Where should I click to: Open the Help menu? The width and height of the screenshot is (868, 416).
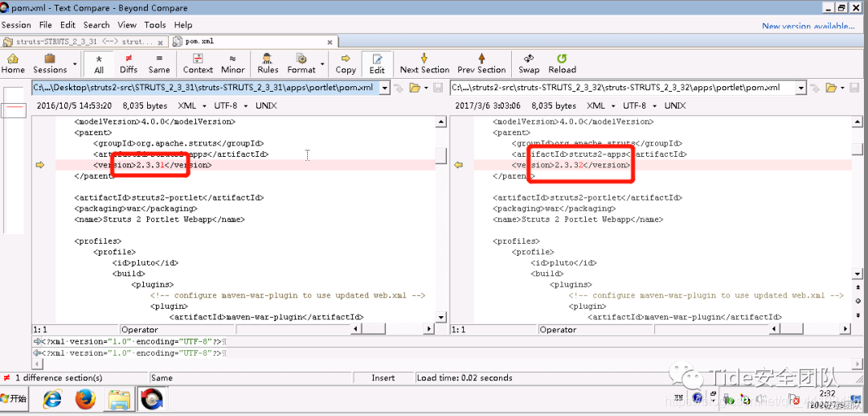182,25
